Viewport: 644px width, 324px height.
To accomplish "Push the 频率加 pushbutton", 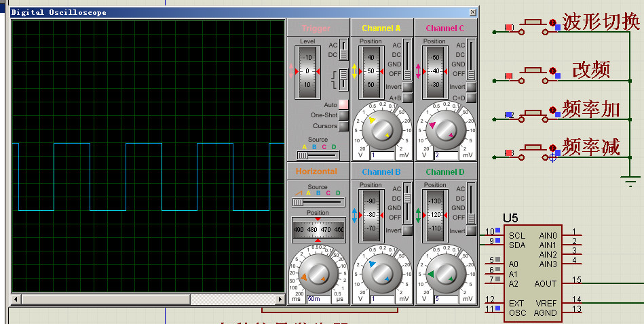I will tap(533, 112).
